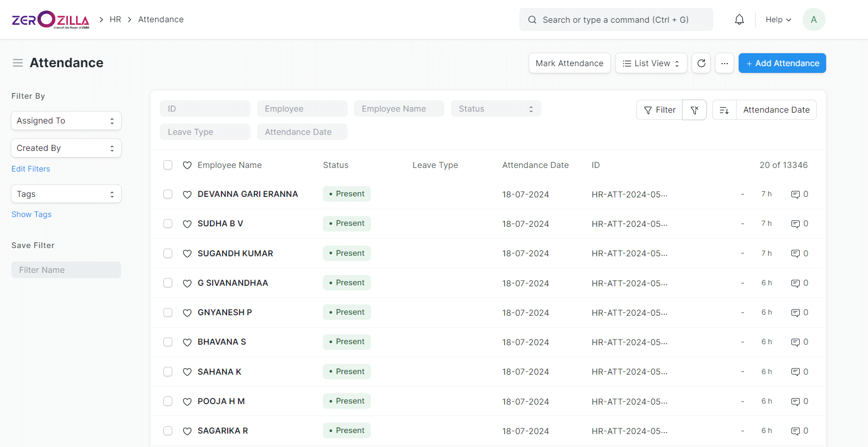Like the DEVANNA GARI ERANNA record heart
The width and height of the screenshot is (868, 447).
(187, 194)
